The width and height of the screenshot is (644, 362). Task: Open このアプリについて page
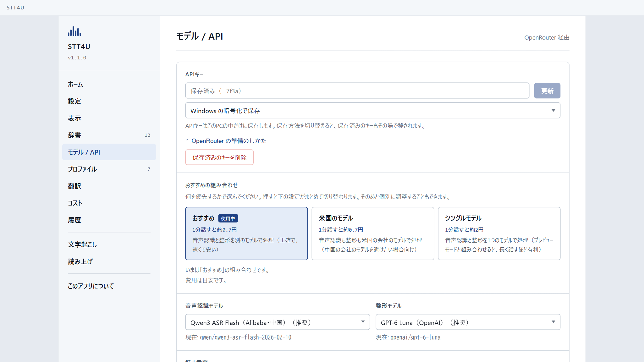(x=109, y=286)
